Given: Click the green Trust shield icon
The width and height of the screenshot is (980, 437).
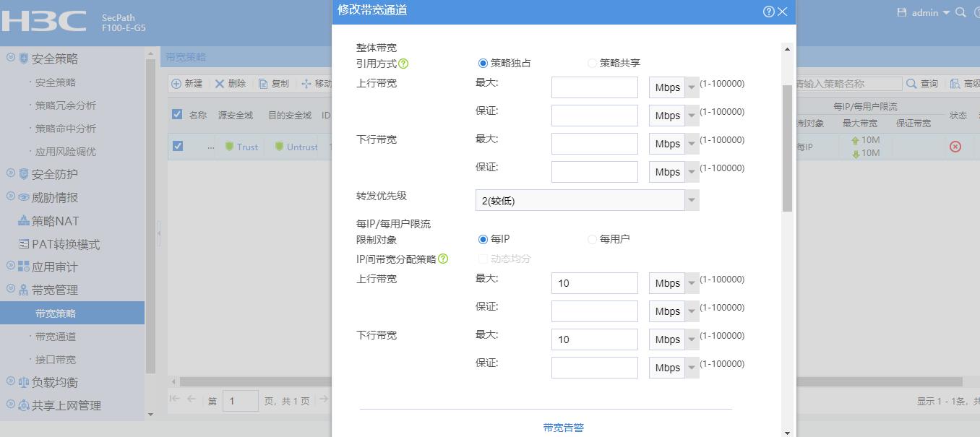Looking at the screenshot, I should pyautogui.click(x=230, y=147).
